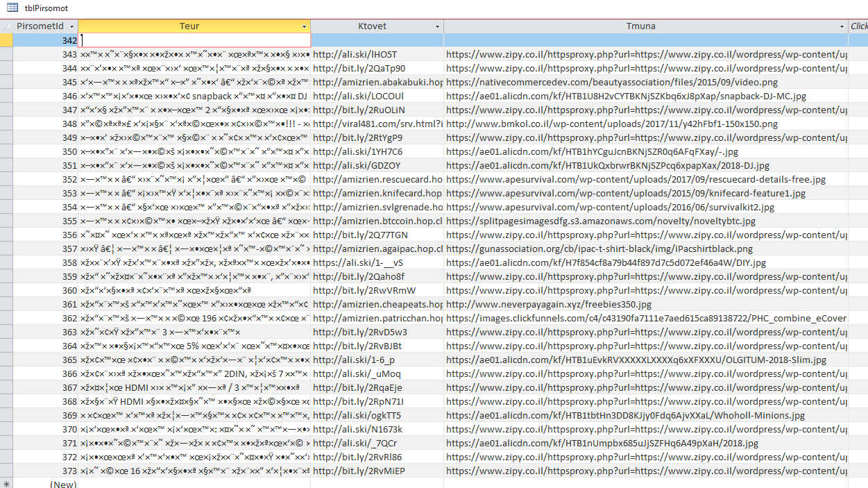Click the PirsometId cell 358

(x=46, y=262)
